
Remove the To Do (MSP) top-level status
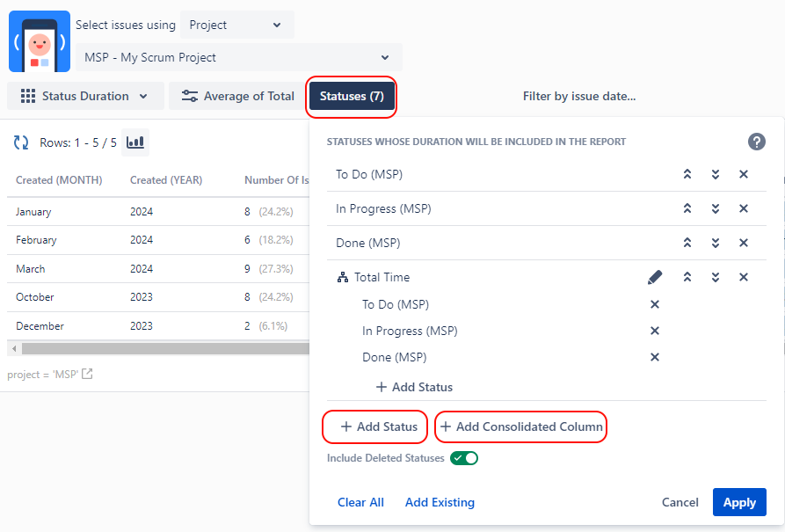point(744,174)
